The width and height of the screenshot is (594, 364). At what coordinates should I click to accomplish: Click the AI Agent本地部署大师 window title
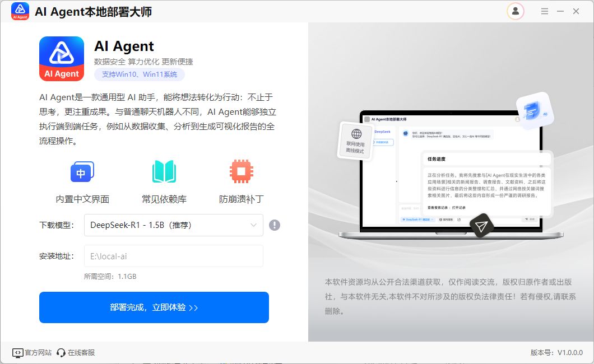[93, 12]
